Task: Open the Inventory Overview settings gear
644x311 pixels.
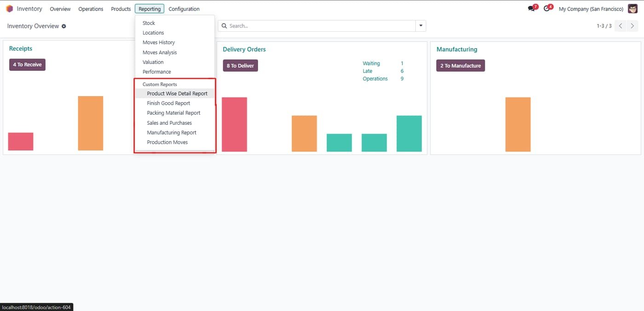Action: [x=64, y=26]
